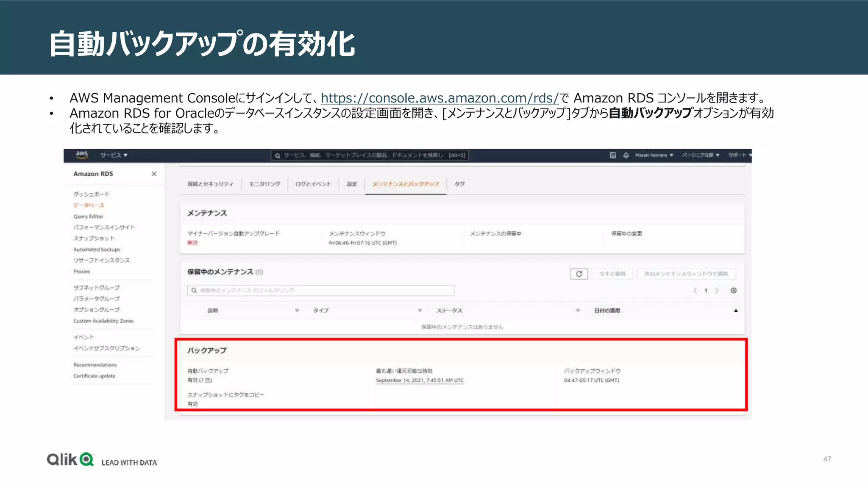The image size is (868, 488).
Task: Open the サービス services dropdown
Action: pos(114,155)
